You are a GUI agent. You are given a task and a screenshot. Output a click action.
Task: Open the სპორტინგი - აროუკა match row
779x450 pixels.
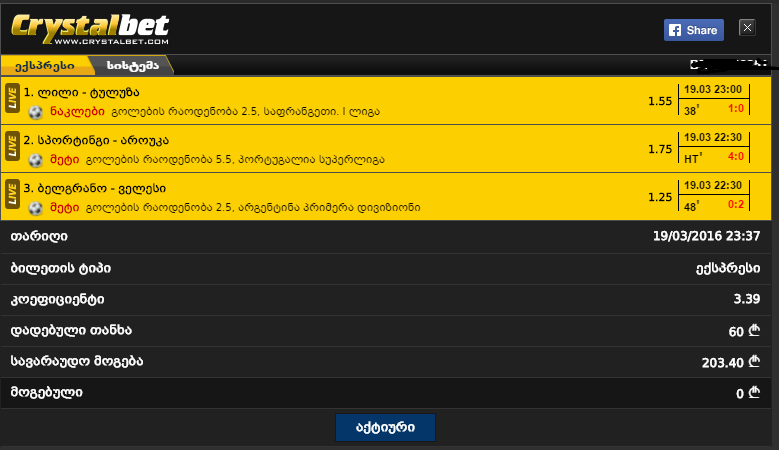tap(386, 149)
